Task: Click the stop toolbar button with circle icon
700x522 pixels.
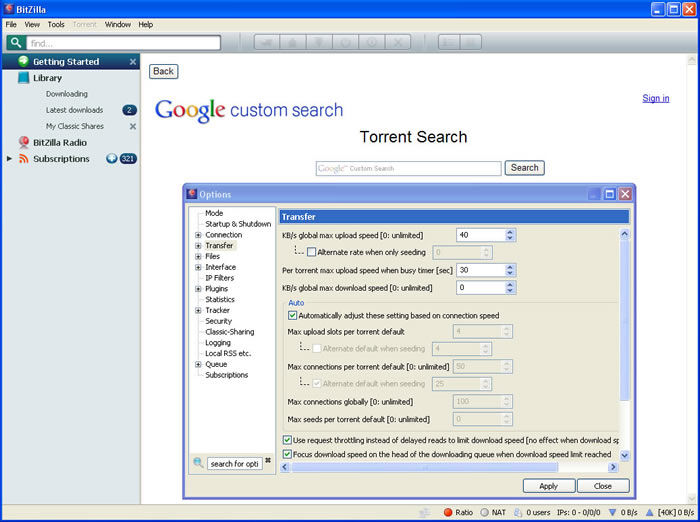Action: pos(372,42)
